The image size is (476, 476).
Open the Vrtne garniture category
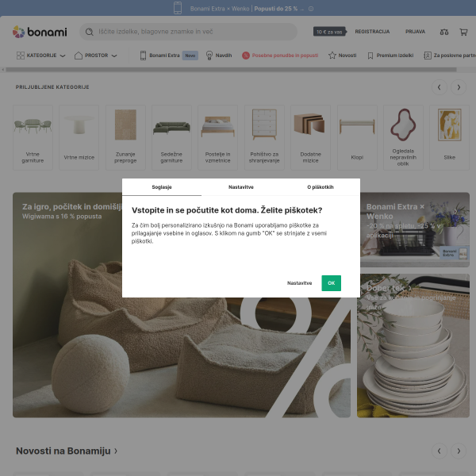point(33,137)
